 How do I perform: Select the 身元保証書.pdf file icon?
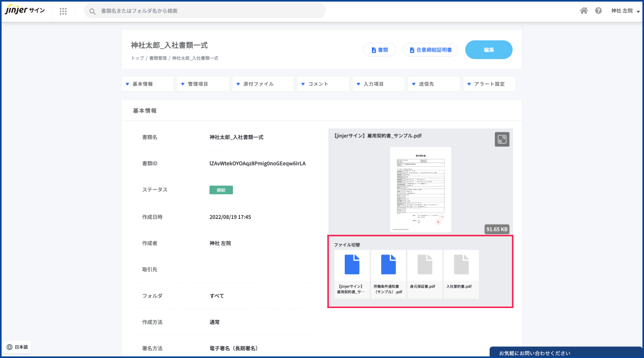(425, 265)
